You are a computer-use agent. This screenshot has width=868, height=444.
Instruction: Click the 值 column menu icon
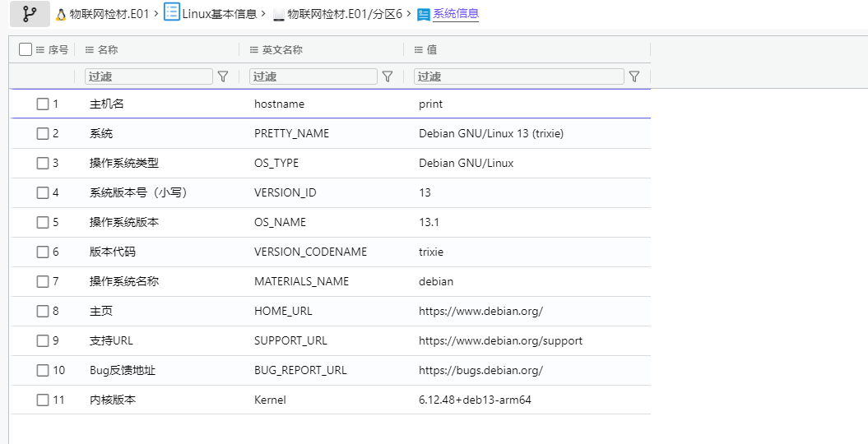tap(419, 50)
